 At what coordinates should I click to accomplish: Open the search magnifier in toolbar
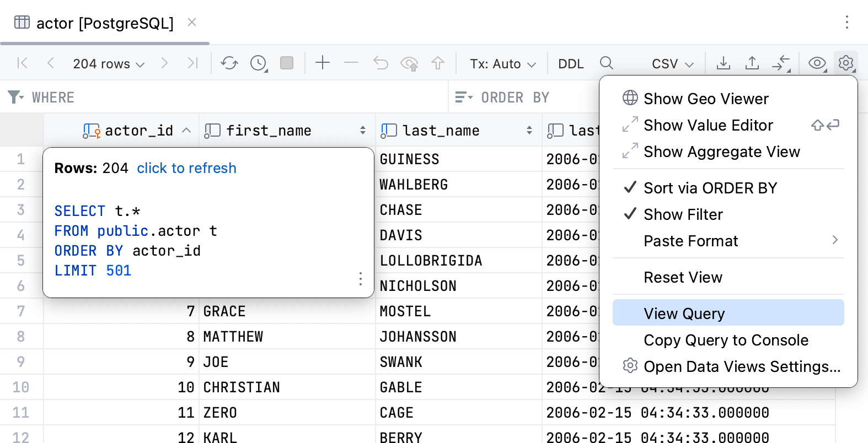point(606,63)
